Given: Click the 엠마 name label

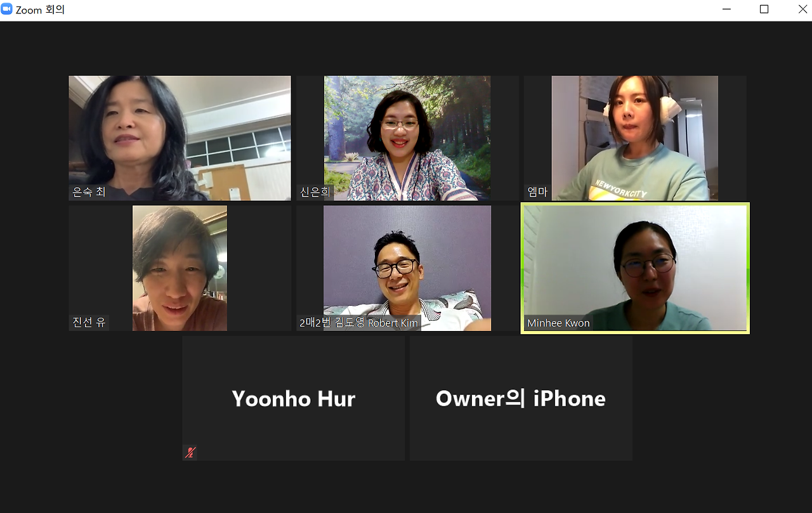Looking at the screenshot, I should 537,192.
